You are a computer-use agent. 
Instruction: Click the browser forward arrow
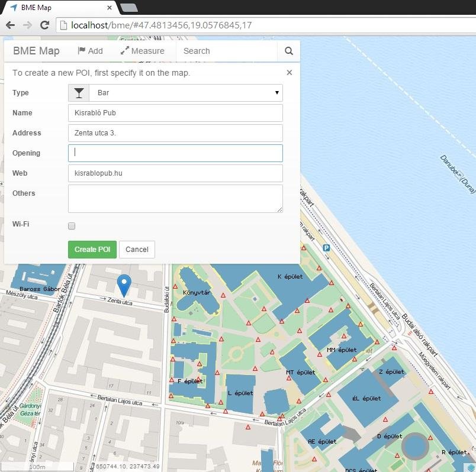pyautogui.click(x=28, y=25)
